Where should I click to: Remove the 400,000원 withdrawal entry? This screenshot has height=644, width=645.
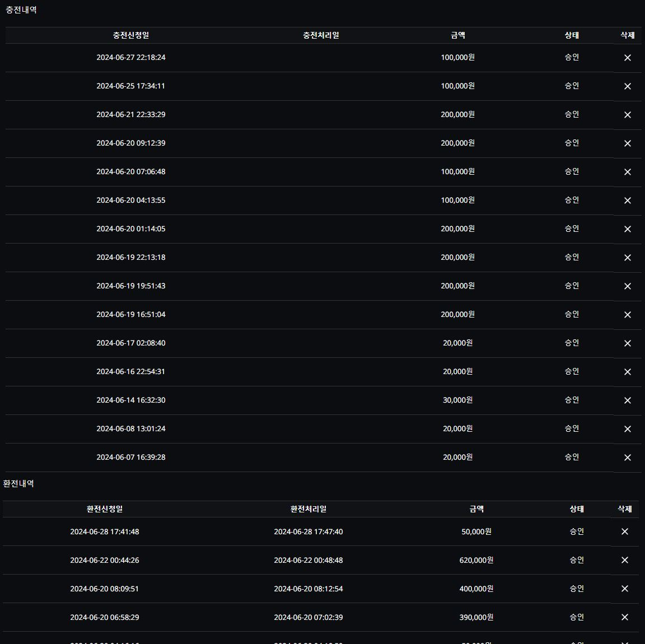click(x=625, y=589)
